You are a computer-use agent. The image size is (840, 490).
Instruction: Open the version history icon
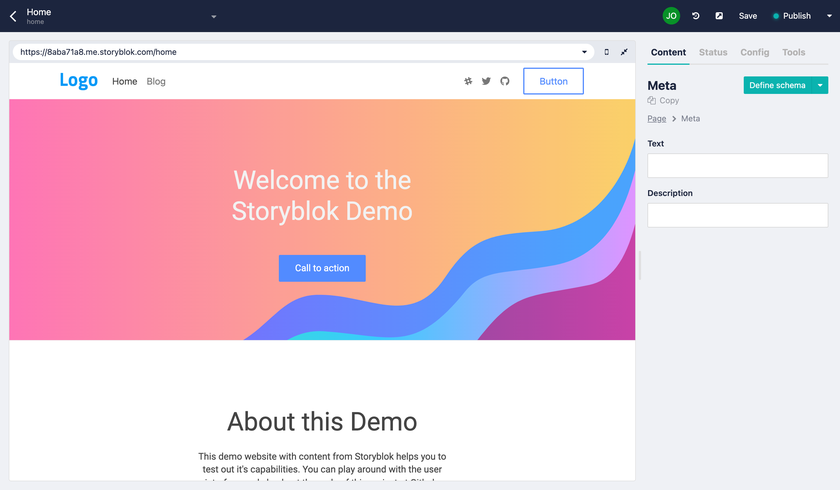point(695,16)
